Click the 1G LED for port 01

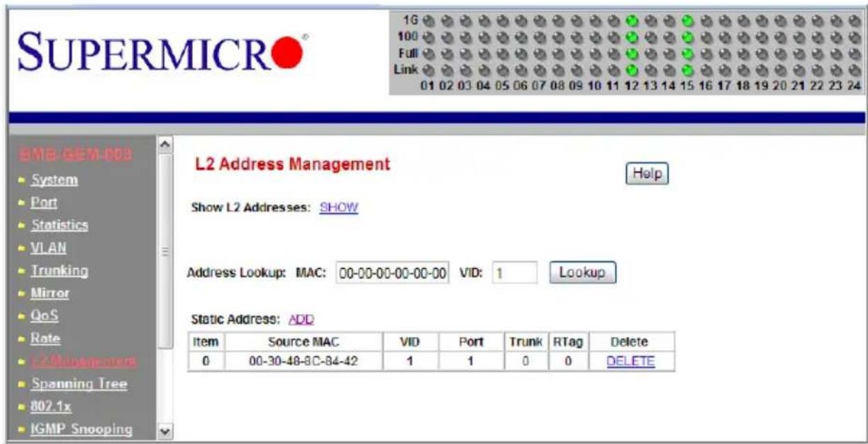point(430,21)
